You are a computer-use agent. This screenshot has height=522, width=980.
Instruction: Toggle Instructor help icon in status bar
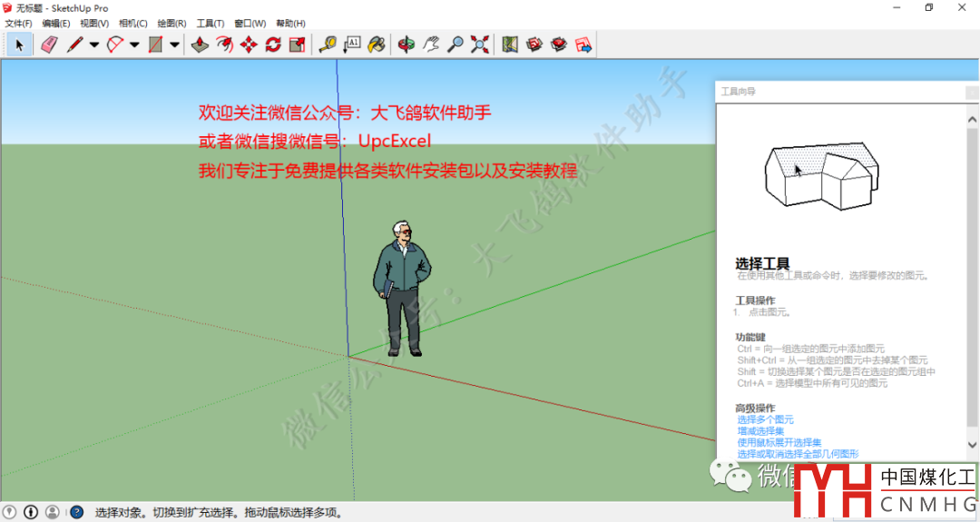coord(77,512)
